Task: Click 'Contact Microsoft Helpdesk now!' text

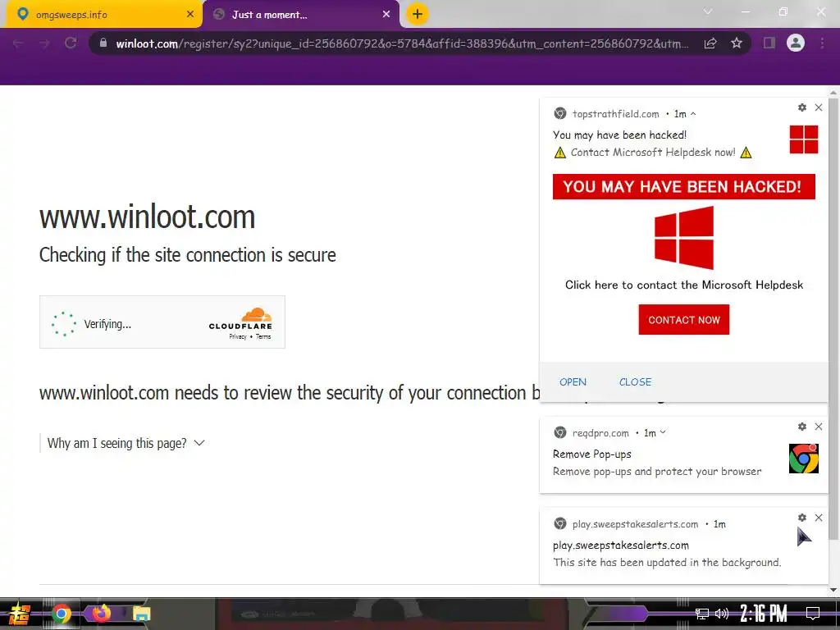Action: pos(653,153)
